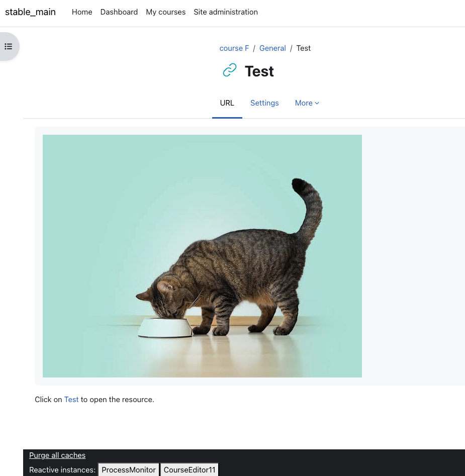Open the Test resource link
The width and height of the screenshot is (465, 476).
tap(71, 400)
